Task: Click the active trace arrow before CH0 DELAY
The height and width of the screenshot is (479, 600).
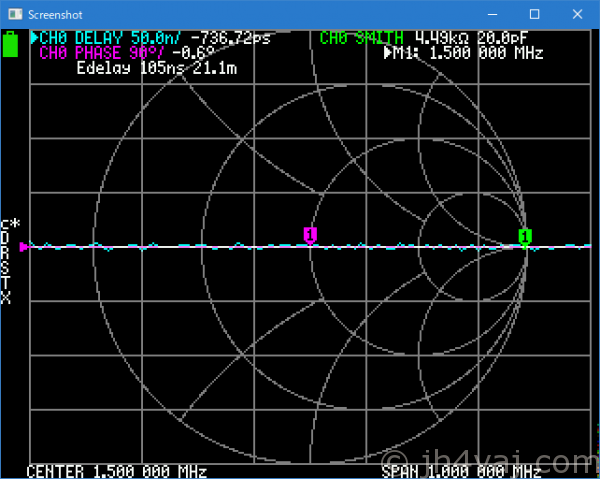Action: (34, 38)
